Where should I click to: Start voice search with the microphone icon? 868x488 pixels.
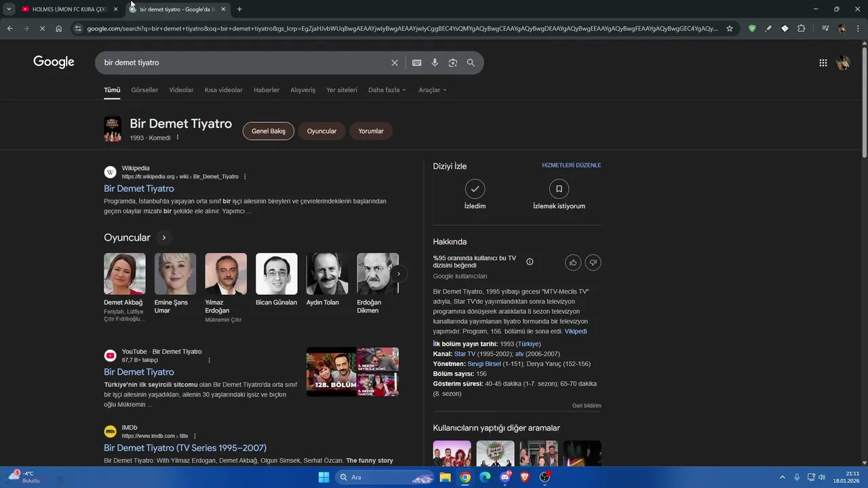(x=435, y=62)
